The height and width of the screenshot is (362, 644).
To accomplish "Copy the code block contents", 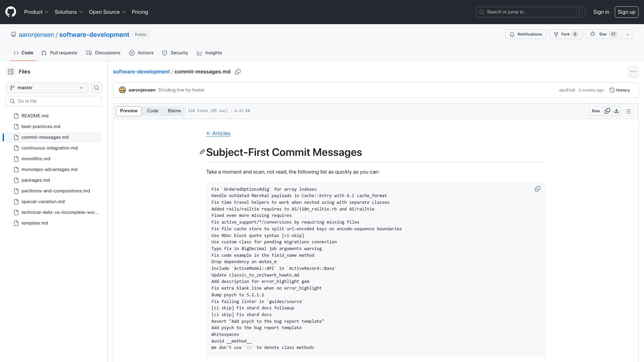I will (538, 189).
